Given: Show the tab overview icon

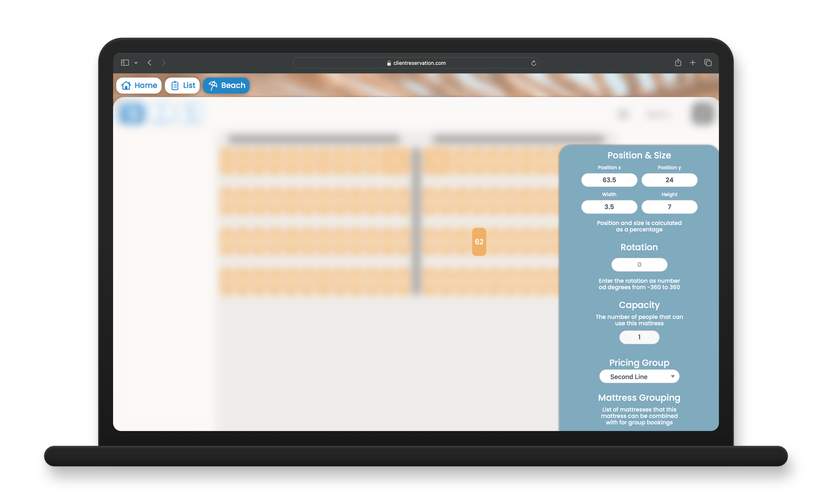Looking at the screenshot, I should (708, 63).
